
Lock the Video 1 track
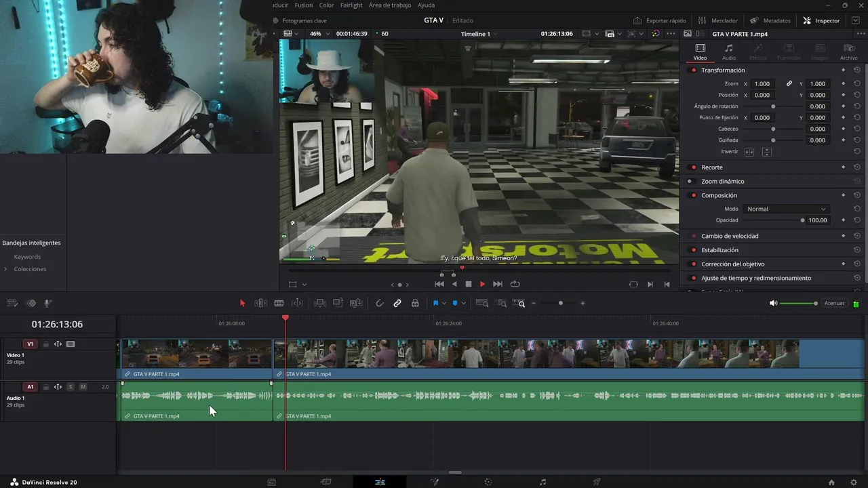tap(46, 344)
